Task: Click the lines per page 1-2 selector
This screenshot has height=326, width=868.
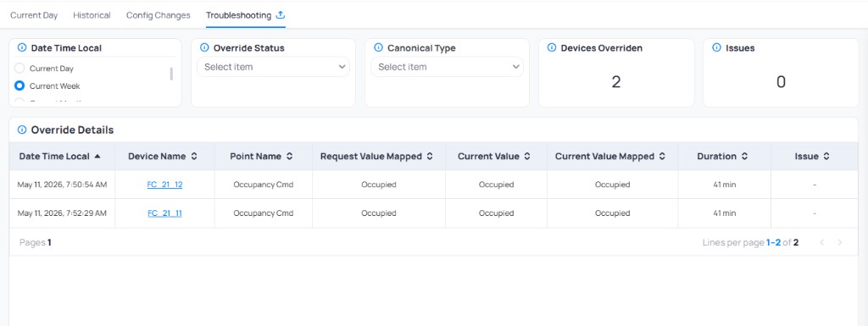Action: tap(773, 242)
